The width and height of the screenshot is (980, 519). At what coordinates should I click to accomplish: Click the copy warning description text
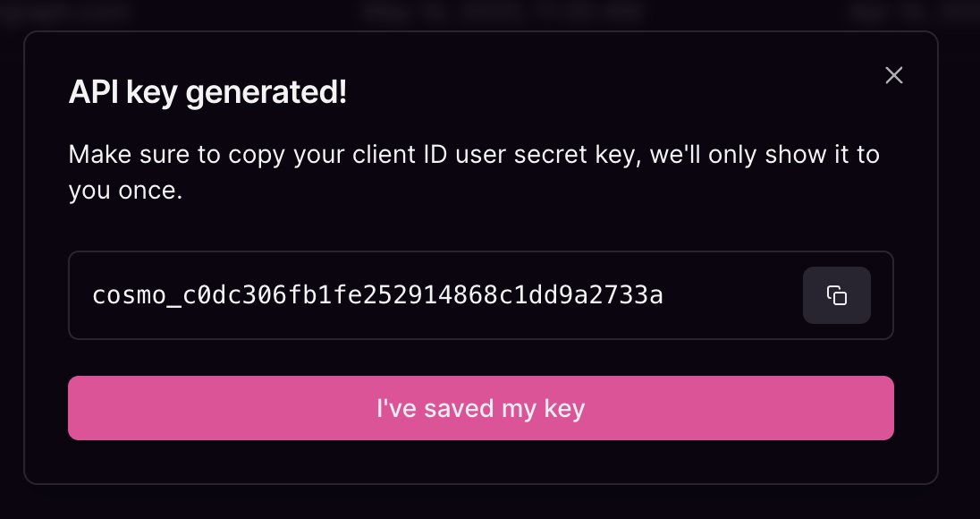point(473,172)
